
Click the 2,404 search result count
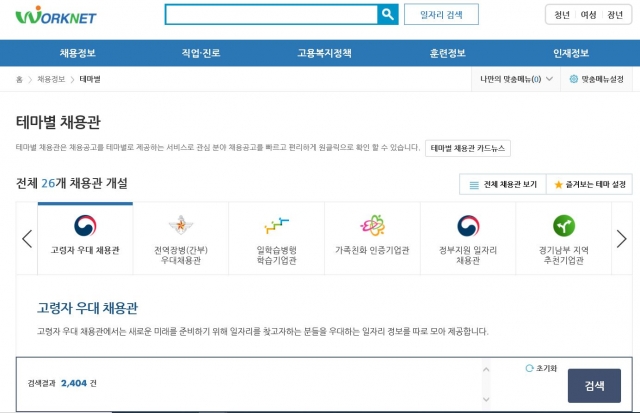74,383
